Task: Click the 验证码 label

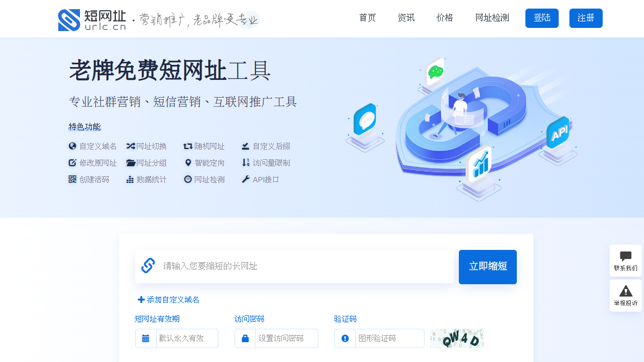Action: pyautogui.click(x=345, y=319)
